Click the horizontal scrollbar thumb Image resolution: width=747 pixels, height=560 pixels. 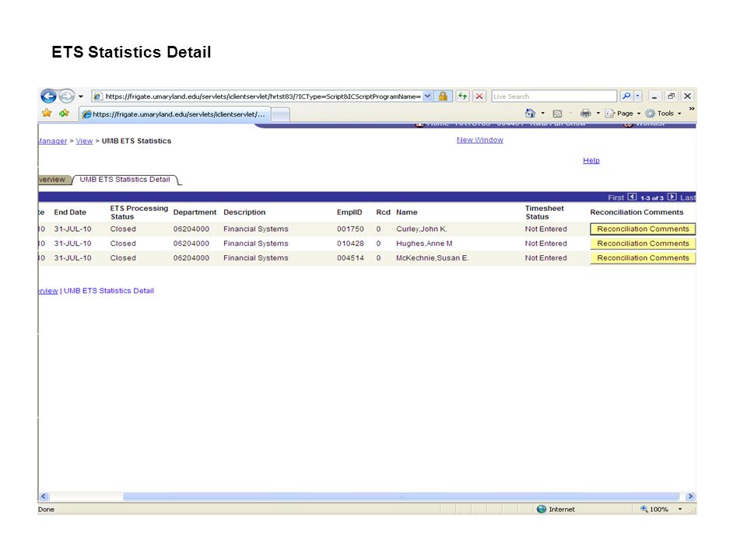(401, 496)
